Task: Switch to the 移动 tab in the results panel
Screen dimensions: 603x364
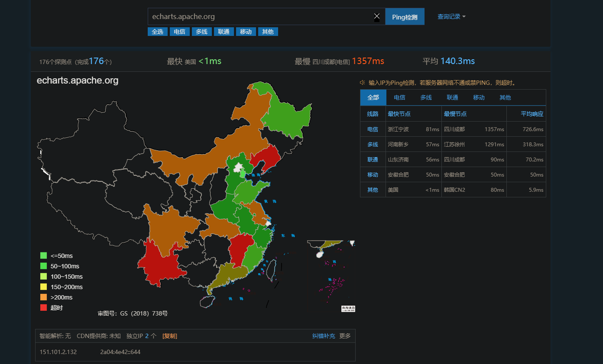Action: click(x=479, y=97)
